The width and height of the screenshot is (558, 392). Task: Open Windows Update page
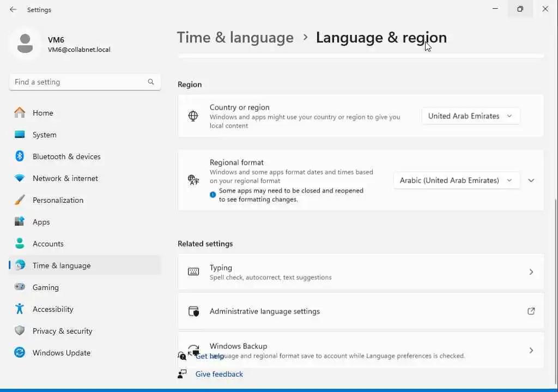point(84,353)
